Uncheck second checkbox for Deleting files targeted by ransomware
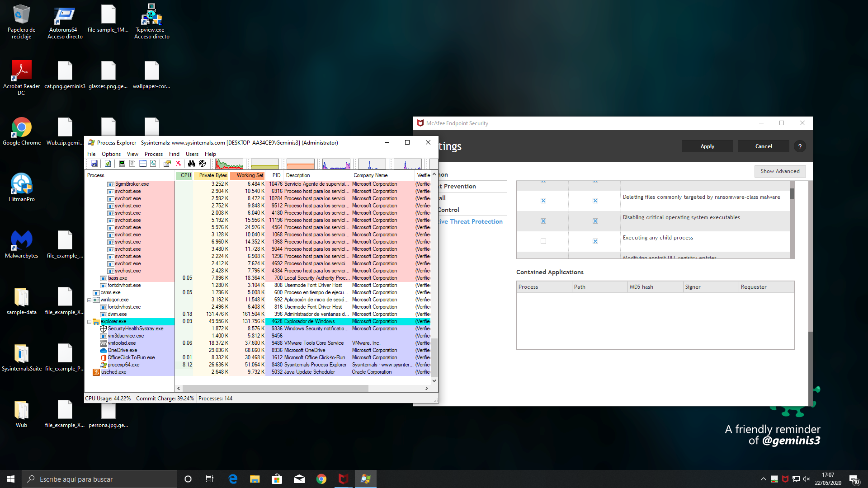This screenshot has height=488, width=868. (595, 201)
